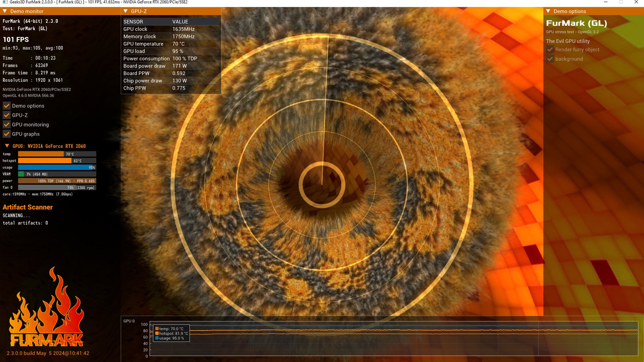Click the hotspot 82°C bar

click(57, 161)
